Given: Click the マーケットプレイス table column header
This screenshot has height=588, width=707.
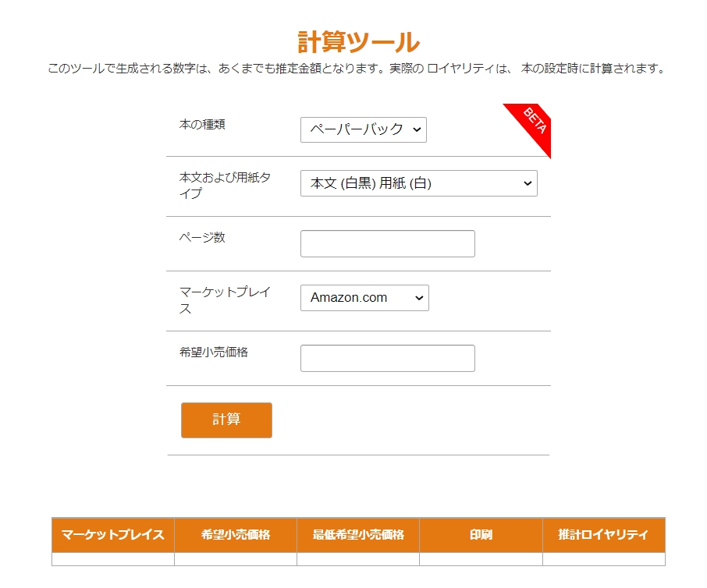Looking at the screenshot, I should [113, 535].
